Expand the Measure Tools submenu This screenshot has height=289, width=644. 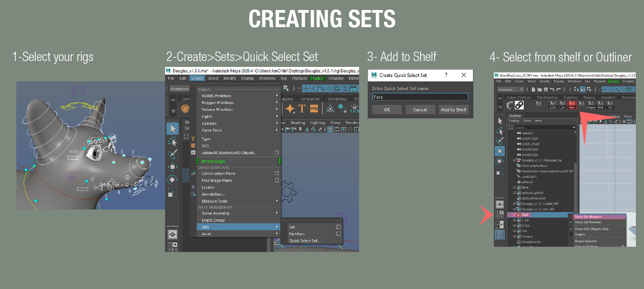(238, 201)
